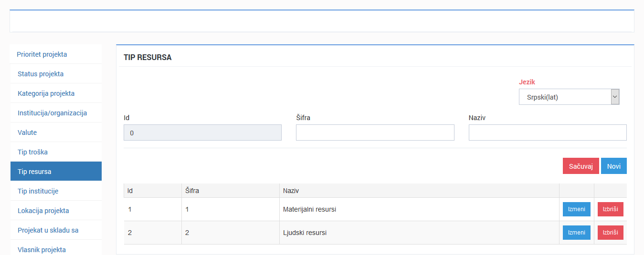
Task: Click the disabled Id field
Action: click(x=202, y=133)
